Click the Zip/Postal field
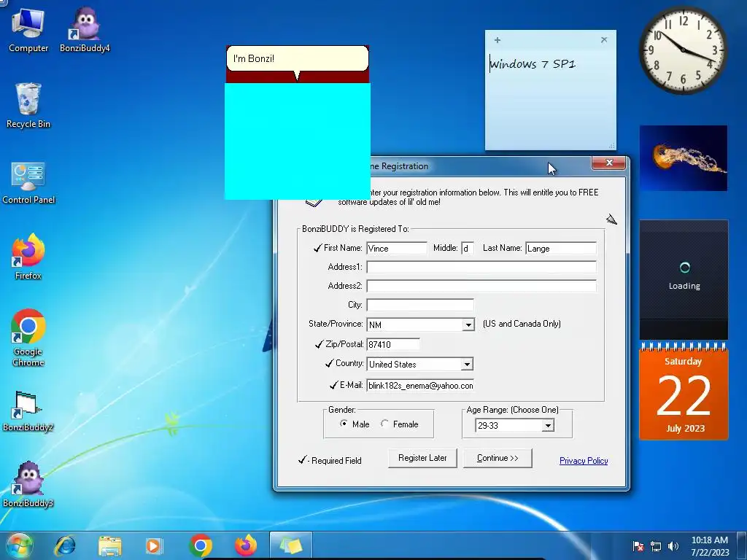This screenshot has height=560, width=747. 393,344
